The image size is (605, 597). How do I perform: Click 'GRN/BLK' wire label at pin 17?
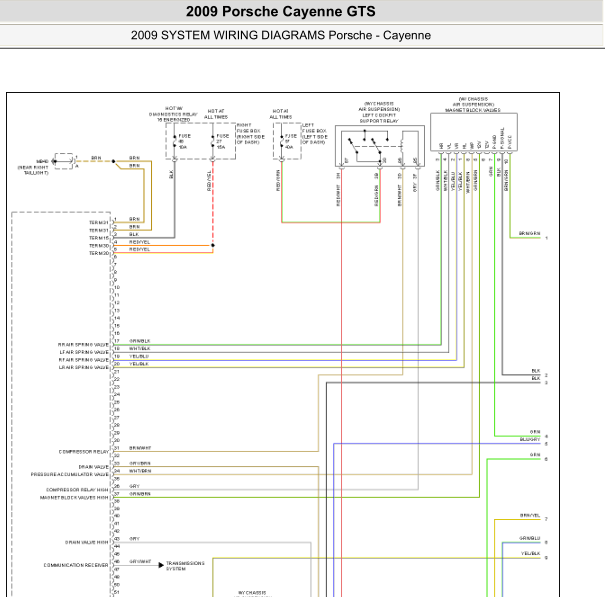140,341
